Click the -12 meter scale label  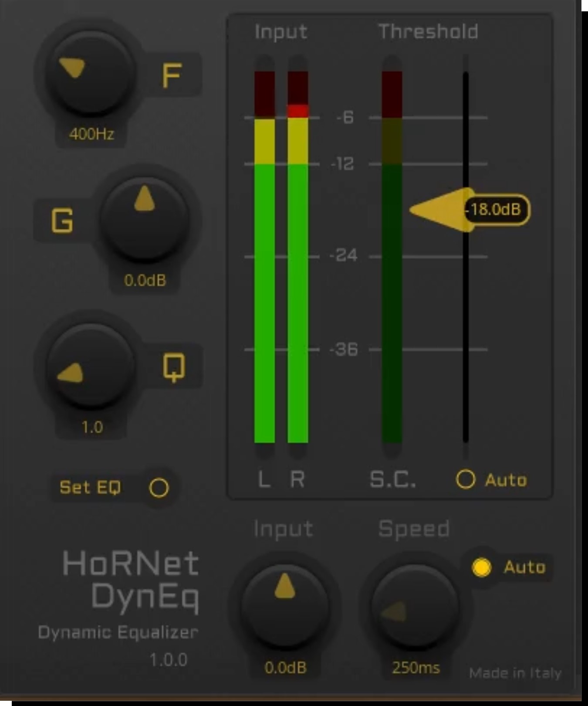tap(342, 164)
